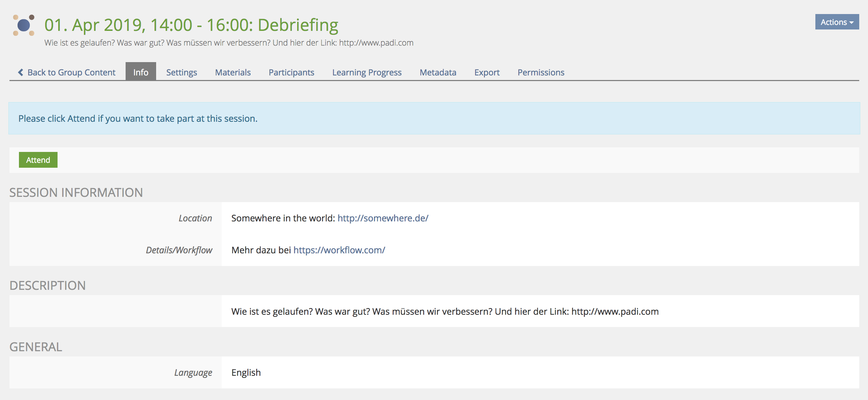The width and height of the screenshot is (868, 400).
Task: Click the Debriefing session title heading
Action: (x=191, y=25)
